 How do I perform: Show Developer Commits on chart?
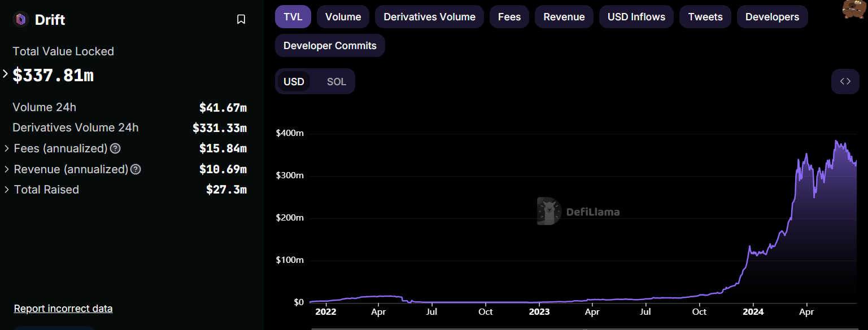(x=330, y=46)
